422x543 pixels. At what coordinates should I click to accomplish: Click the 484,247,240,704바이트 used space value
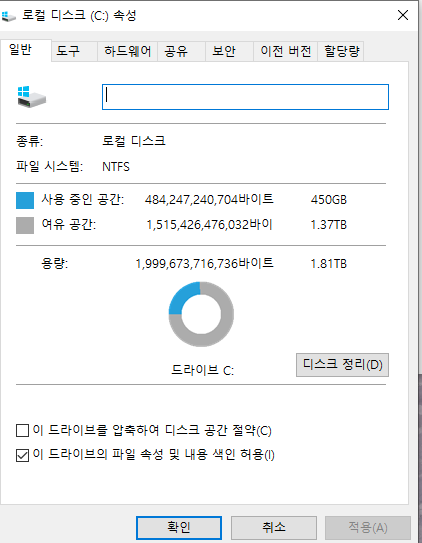pyautogui.click(x=209, y=199)
